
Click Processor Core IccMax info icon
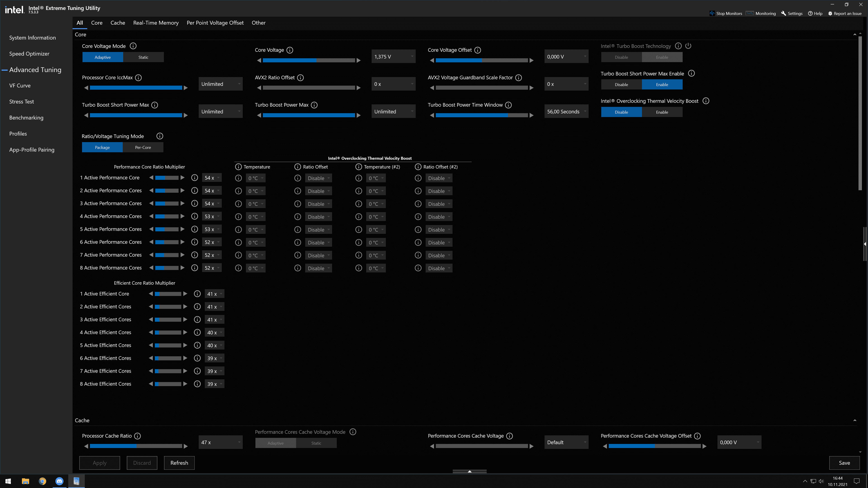pyautogui.click(x=138, y=77)
